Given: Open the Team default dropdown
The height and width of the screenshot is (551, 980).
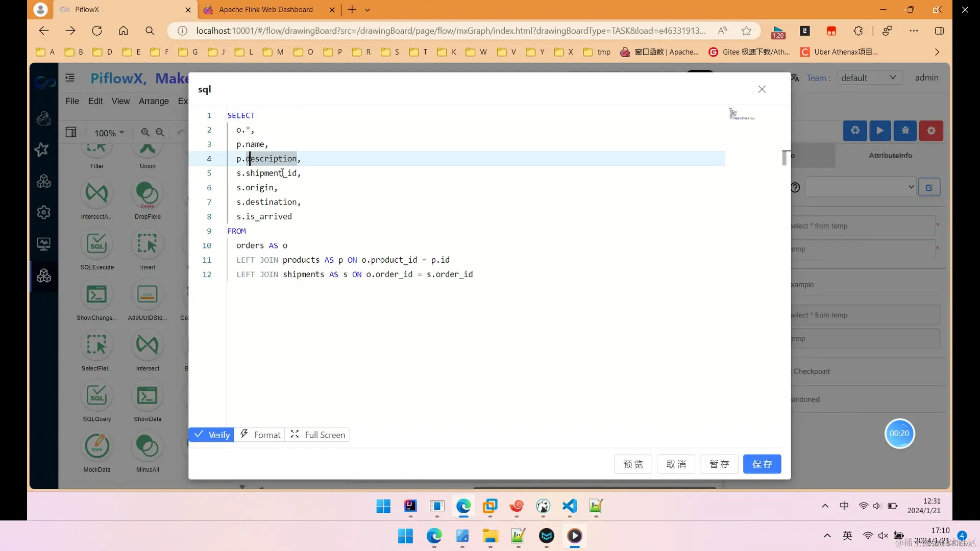Looking at the screenshot, I should 869,78.
